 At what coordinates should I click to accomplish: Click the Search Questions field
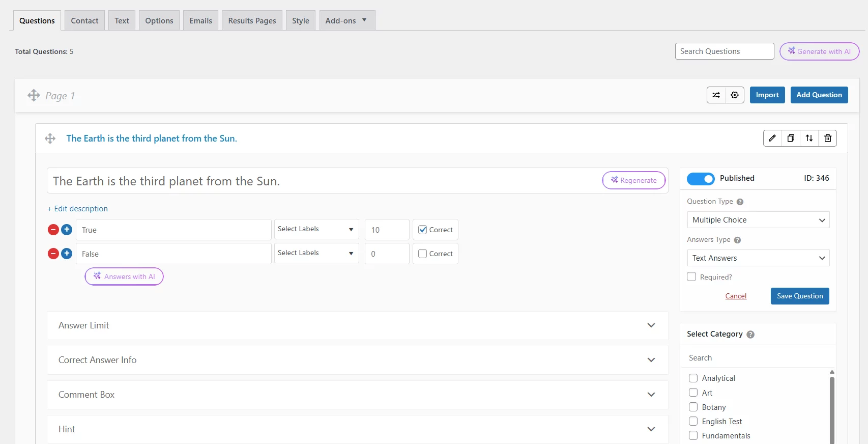tap(725, 51)
